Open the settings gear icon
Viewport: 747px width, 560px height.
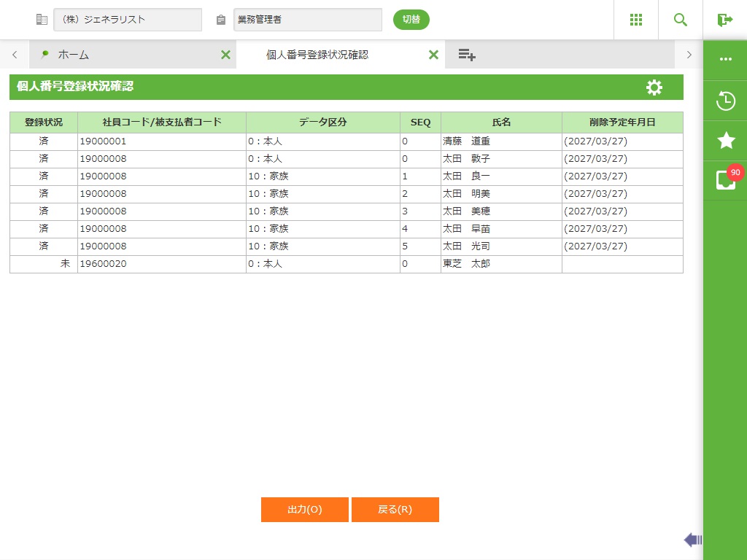pos(654,87)
